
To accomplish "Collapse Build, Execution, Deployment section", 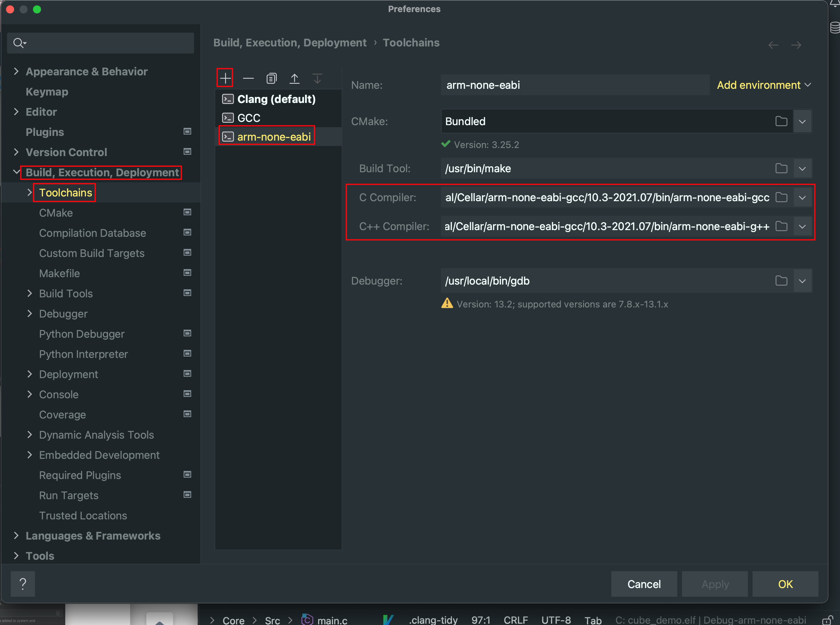I will tap(16, 172).
